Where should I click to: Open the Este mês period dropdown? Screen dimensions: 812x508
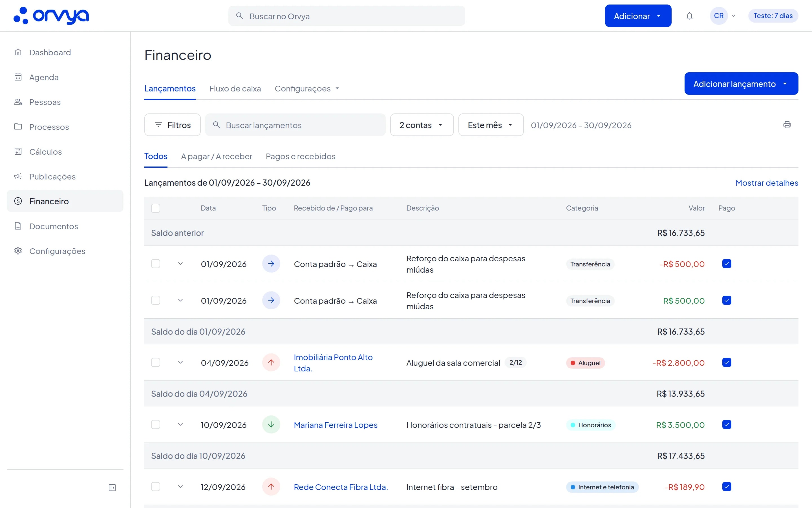(x=491, y=125)
